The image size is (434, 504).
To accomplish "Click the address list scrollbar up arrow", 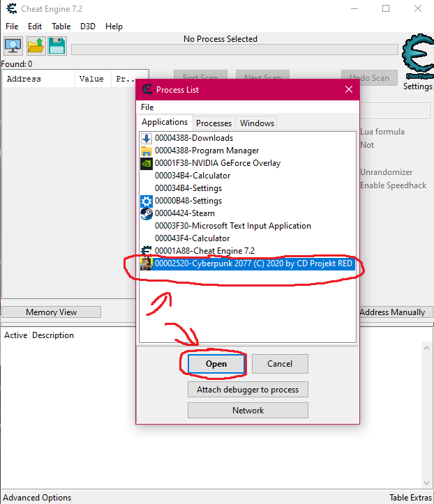I will pyautogui.click(x=426, y=348).
